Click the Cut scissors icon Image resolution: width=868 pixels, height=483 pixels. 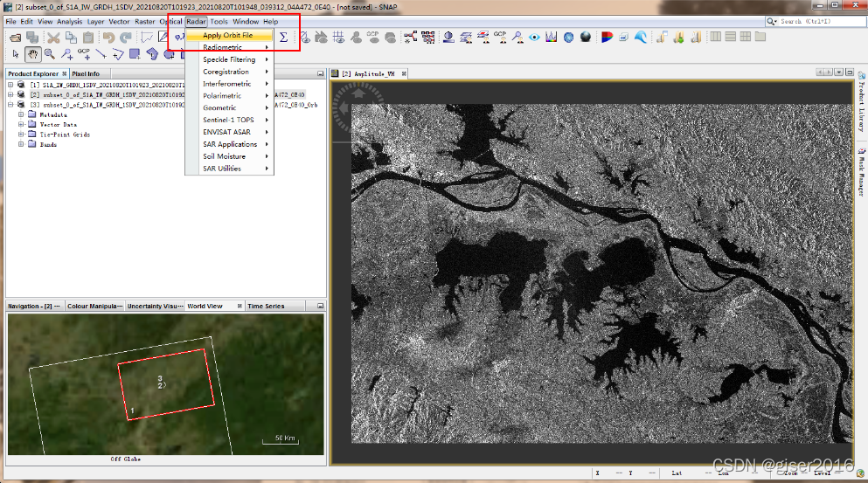tap(53, 38)
